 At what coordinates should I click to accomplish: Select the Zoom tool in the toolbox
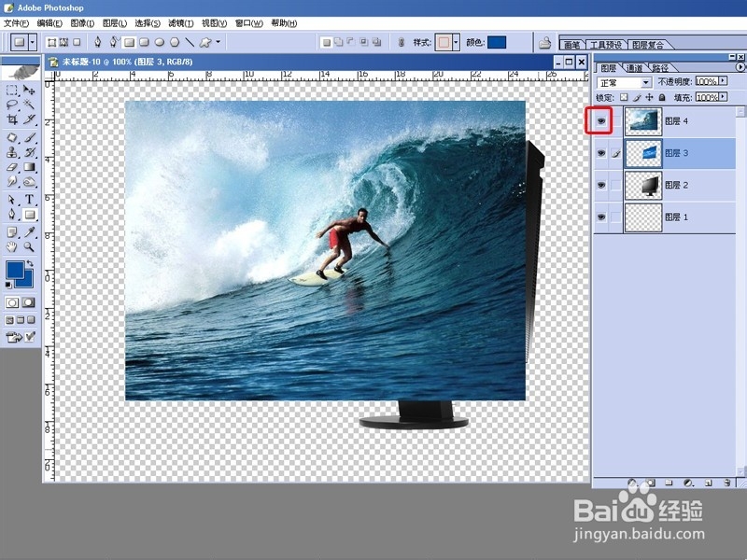(28, 247)
